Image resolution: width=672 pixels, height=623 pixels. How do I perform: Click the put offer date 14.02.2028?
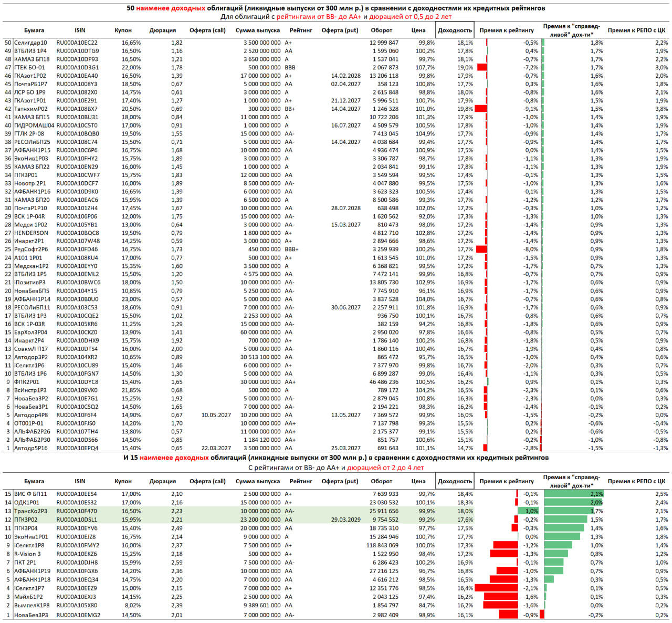click(346, 76)
